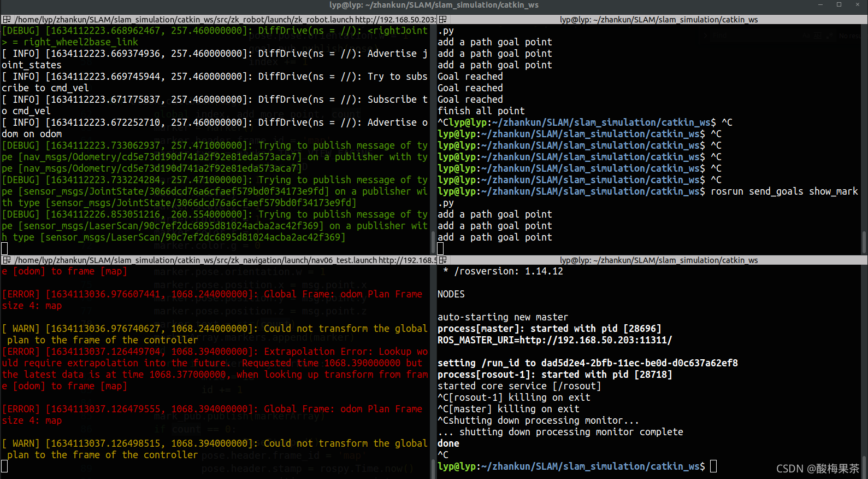Focus the command prompt cursor in lower right pane
The image size is (868, 479).
click(x=713, y=466)
